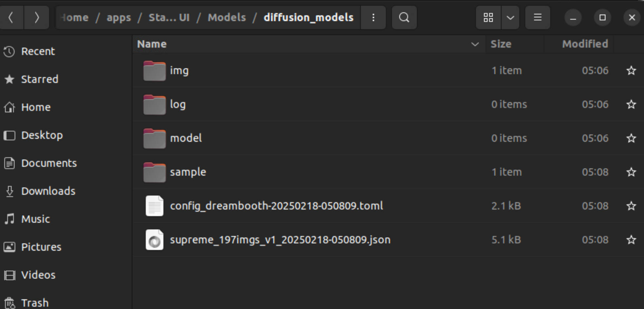Select Recent in the sidebar

click(x=38, y=51)
